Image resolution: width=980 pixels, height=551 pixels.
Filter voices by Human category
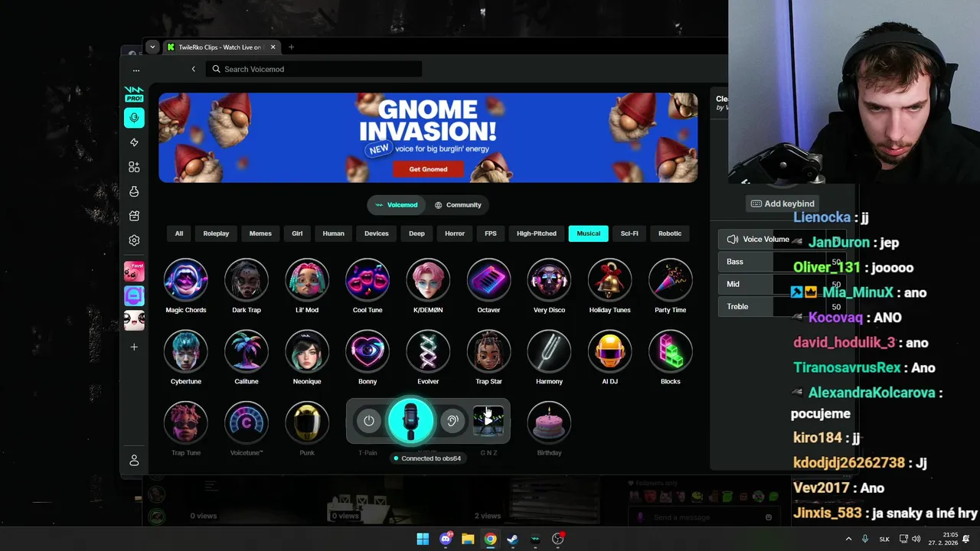point(333,233)
